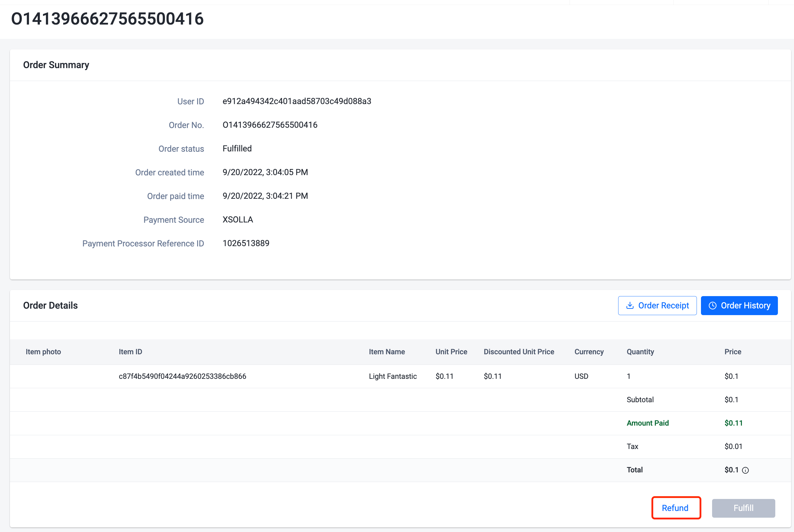Viewport: 794px width, 532px height.
Task: Click the Subtotal label
Action: 640,400
